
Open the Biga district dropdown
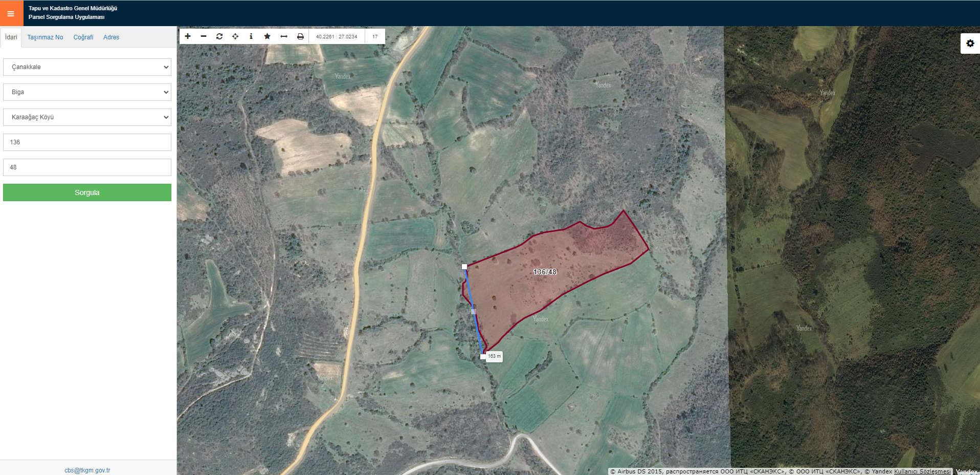pos(87,92)
